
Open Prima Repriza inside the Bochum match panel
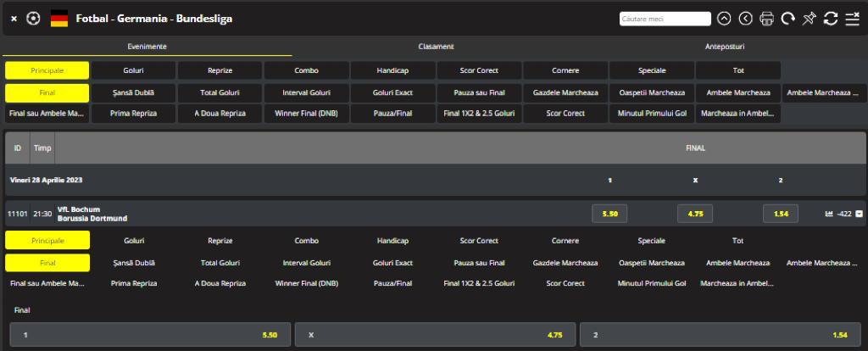(133, 283)
